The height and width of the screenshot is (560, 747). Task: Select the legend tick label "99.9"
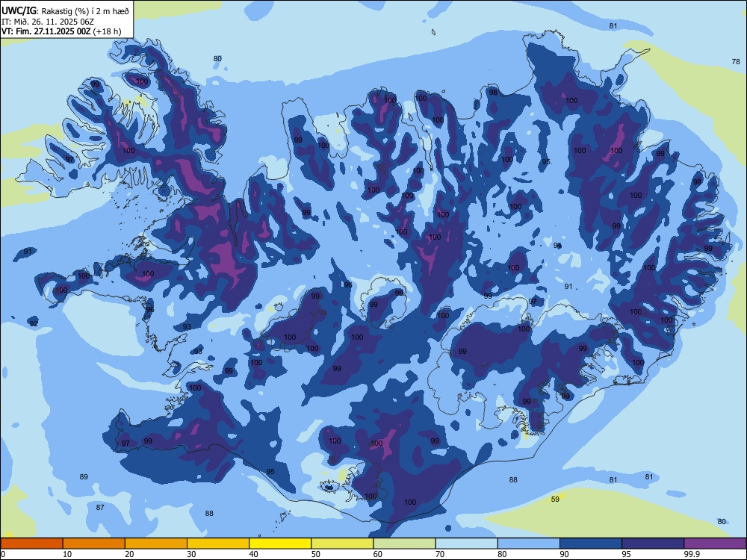(692, 554)
